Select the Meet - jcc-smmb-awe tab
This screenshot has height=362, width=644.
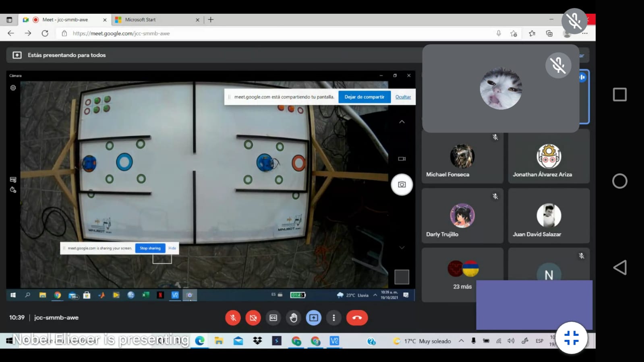point(65,20)
